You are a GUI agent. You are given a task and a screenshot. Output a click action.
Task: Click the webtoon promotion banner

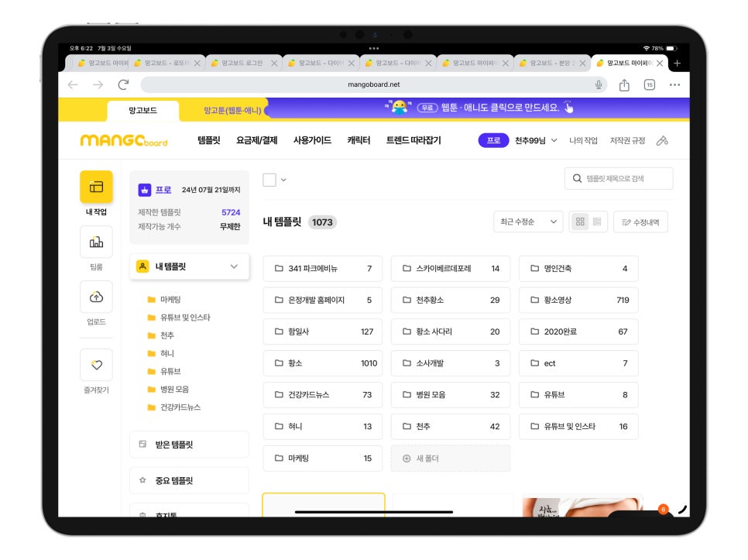click(477, 108)
